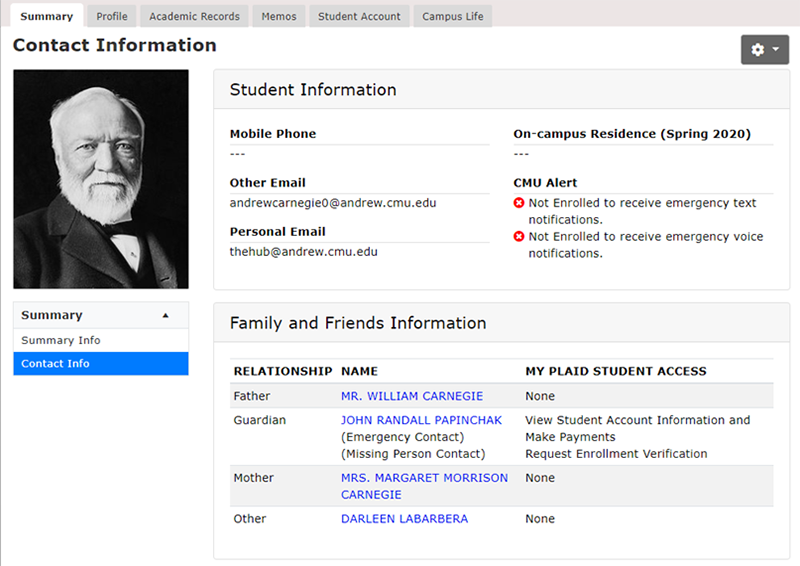800x566 pixels.
Task: Switch to the Summary tab
Action: point(46,16)
